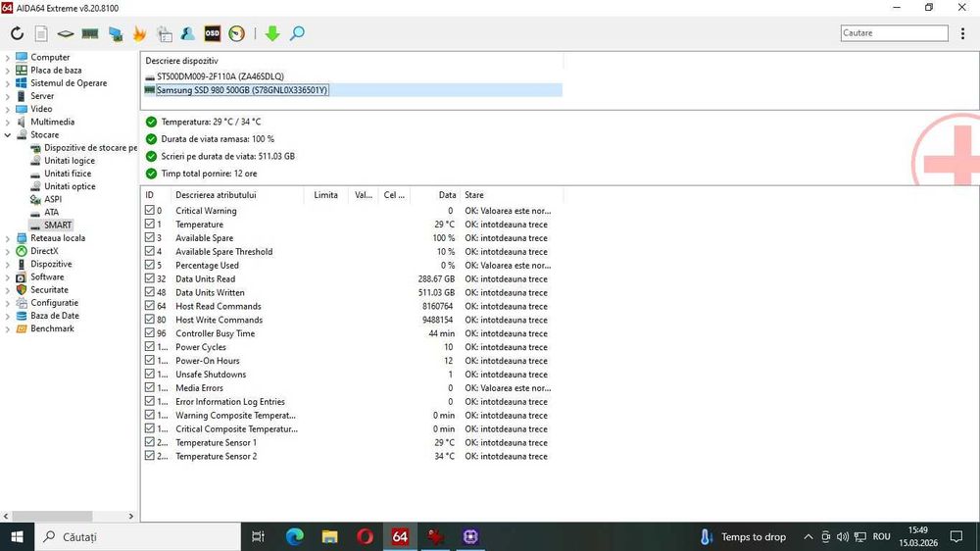
Task: Click the green download arrow icon
Action: pyautogui.click(x=272, y=33)
